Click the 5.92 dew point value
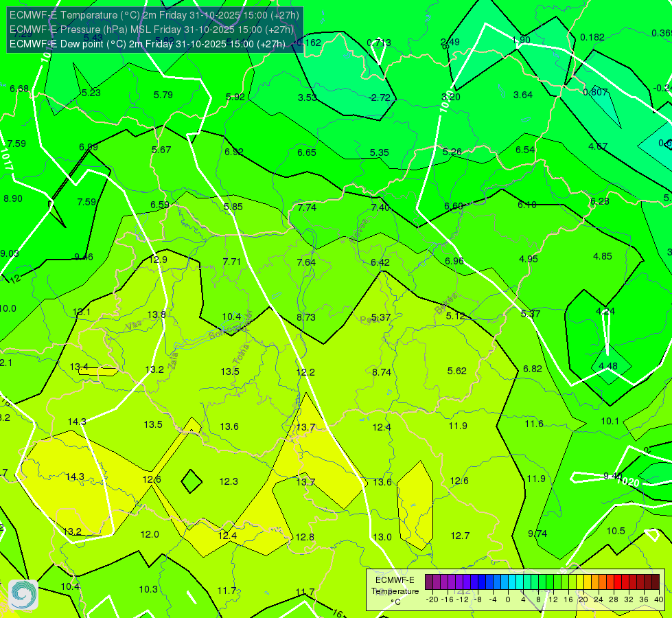This screenshot has height=618, width=672. click(235, 97)
